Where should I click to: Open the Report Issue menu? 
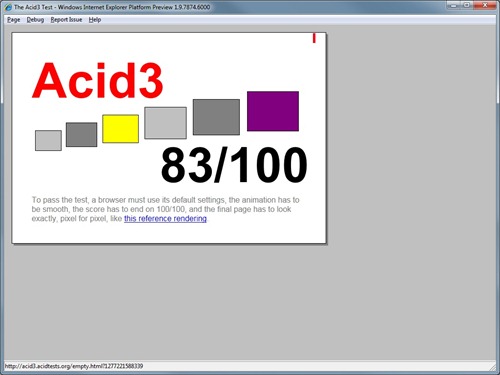coord(66,20)
